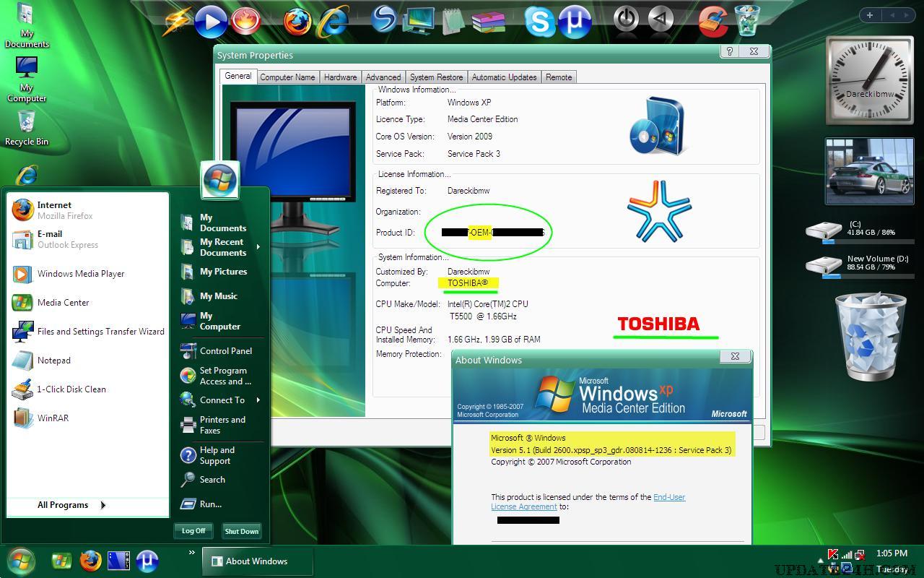
Task: Open the blue play button dock icon
Action: (211, 21)
